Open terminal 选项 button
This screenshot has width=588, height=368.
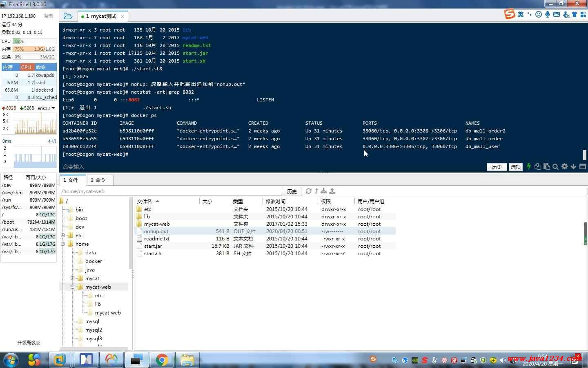(516, 167)
